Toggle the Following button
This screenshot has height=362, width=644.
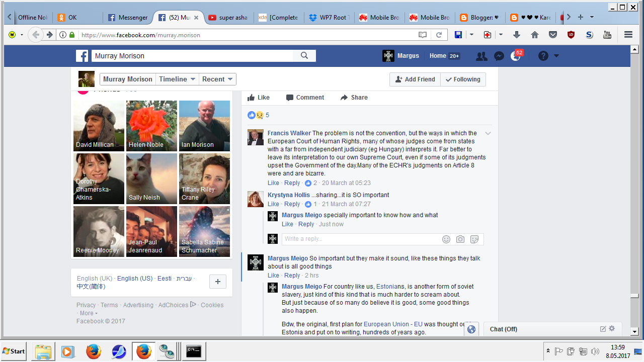463,79
